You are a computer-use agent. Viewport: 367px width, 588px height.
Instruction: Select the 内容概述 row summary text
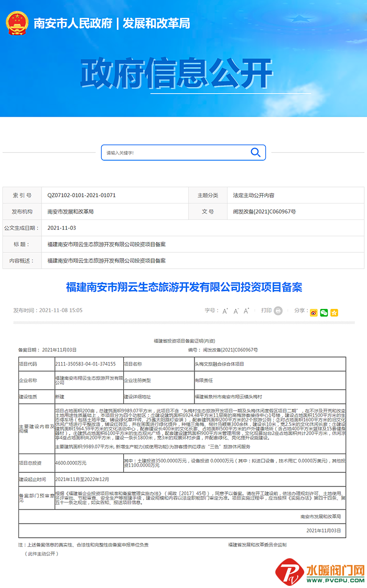click(x=106, y=261)
